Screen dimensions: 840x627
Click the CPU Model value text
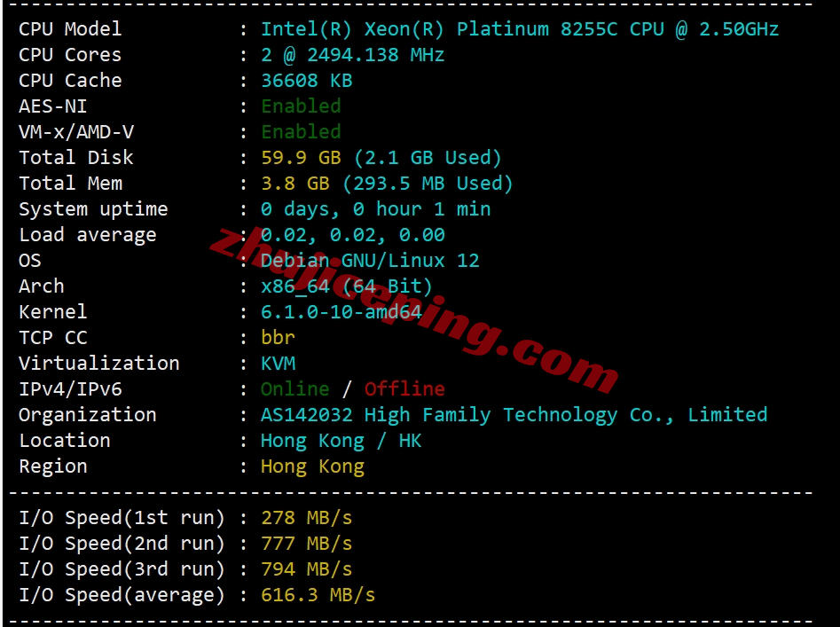point(519,29)
